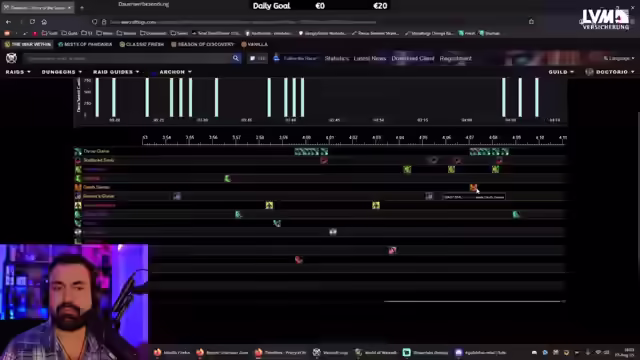Open the DOCTORIO account dropdown
Viewport: 640px width, 360px height.
click(615, 72)
